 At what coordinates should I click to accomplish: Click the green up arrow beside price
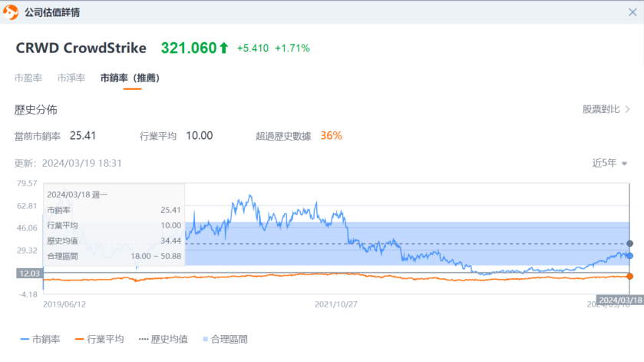click(223, 48)
